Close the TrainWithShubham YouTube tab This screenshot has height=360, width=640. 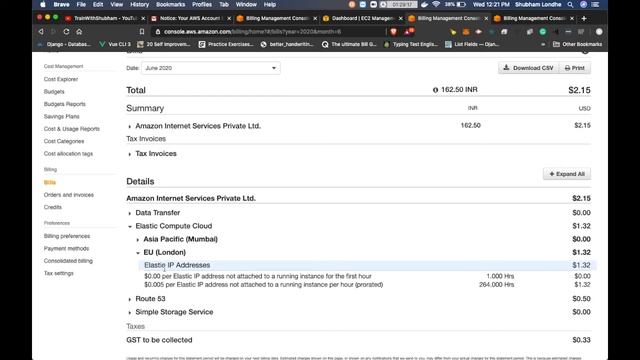coord(143,18)
